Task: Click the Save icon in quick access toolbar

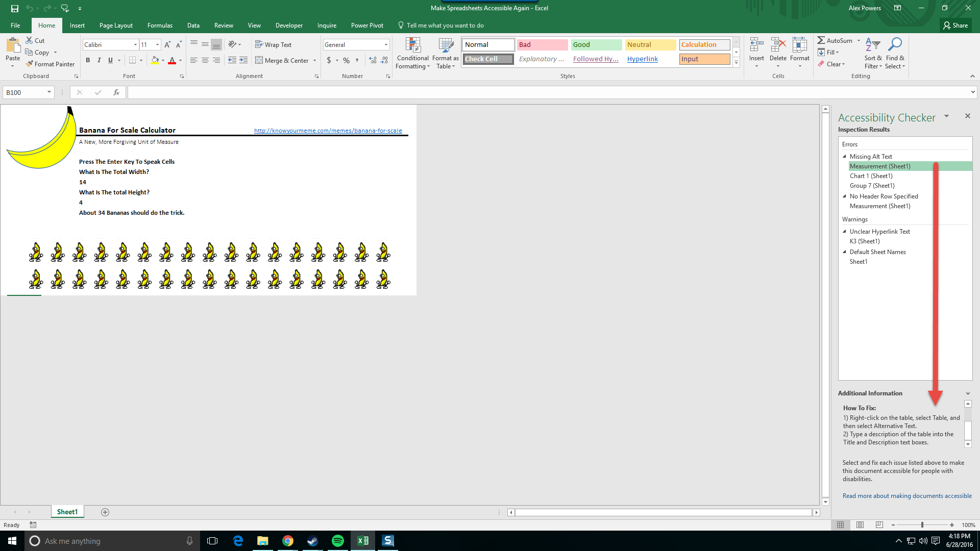Action: click(14, 8)
